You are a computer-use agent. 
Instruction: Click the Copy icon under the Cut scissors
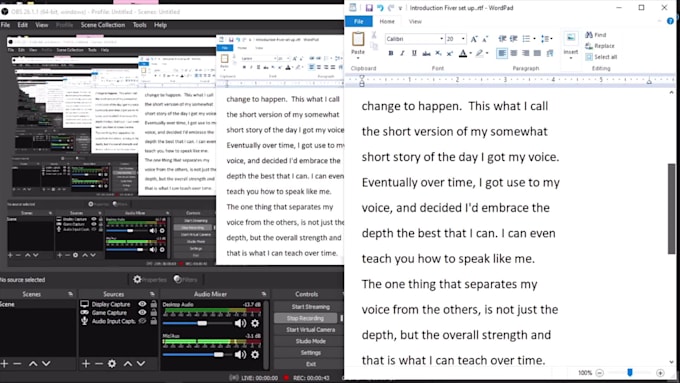(x=374, y=45)
